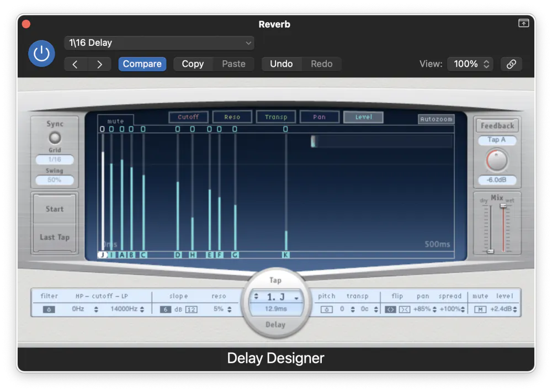Toggle mute box above tap J
The width and height of the screenshot is (552, 392).
coord(102,129)
